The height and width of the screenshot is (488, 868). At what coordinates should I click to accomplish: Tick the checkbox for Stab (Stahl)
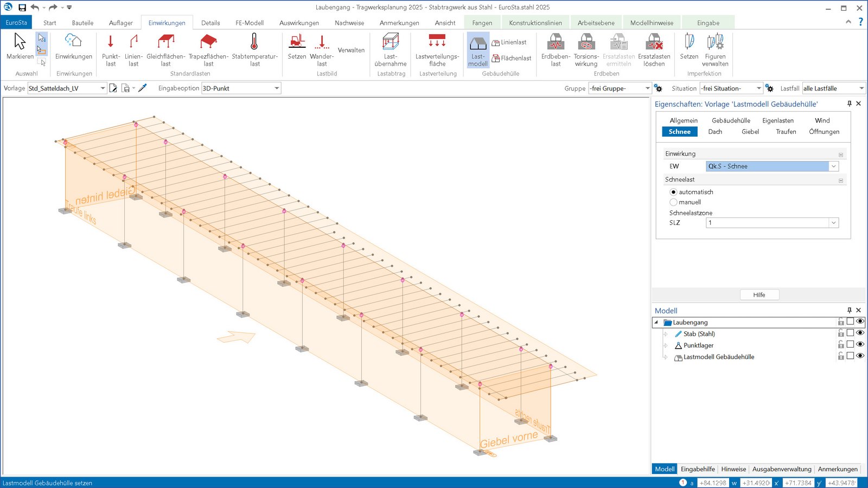click(x=850, y=333)
